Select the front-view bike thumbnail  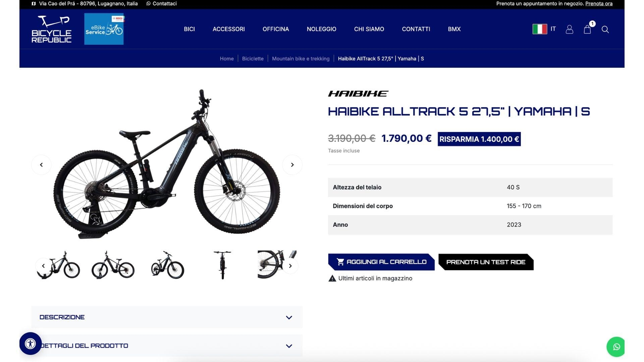(x=222, y=265)
